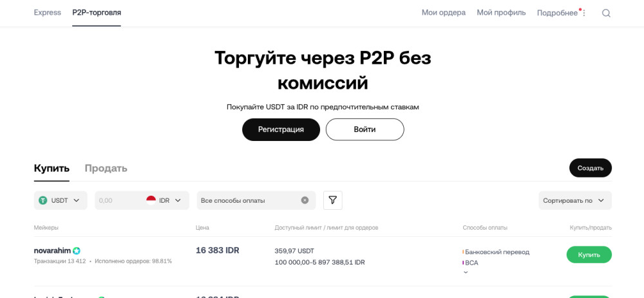Click novarahim's verified badge icon
Image resolution: width=644 pixels, height=298 pixels.
77,250
